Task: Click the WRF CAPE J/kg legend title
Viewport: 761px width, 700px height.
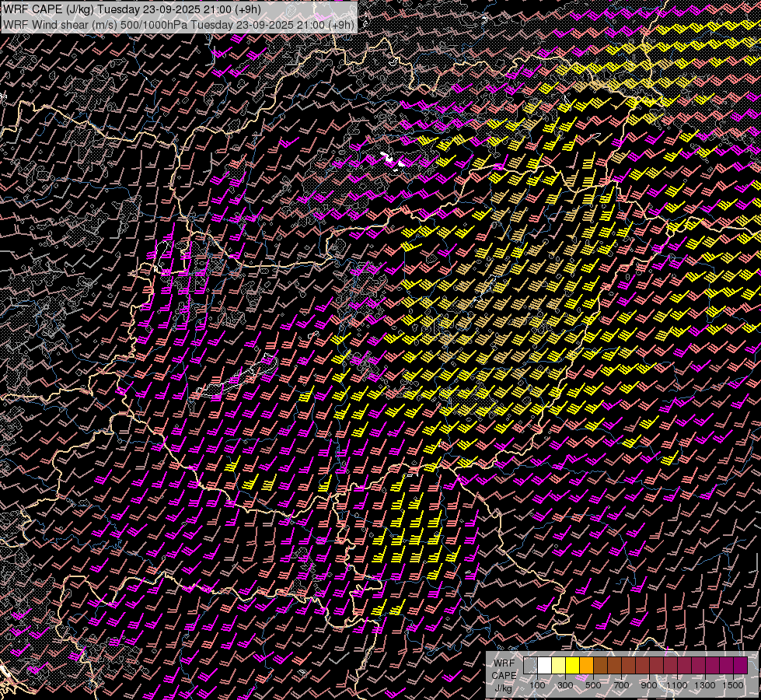Action: click(x=503, y=675)
